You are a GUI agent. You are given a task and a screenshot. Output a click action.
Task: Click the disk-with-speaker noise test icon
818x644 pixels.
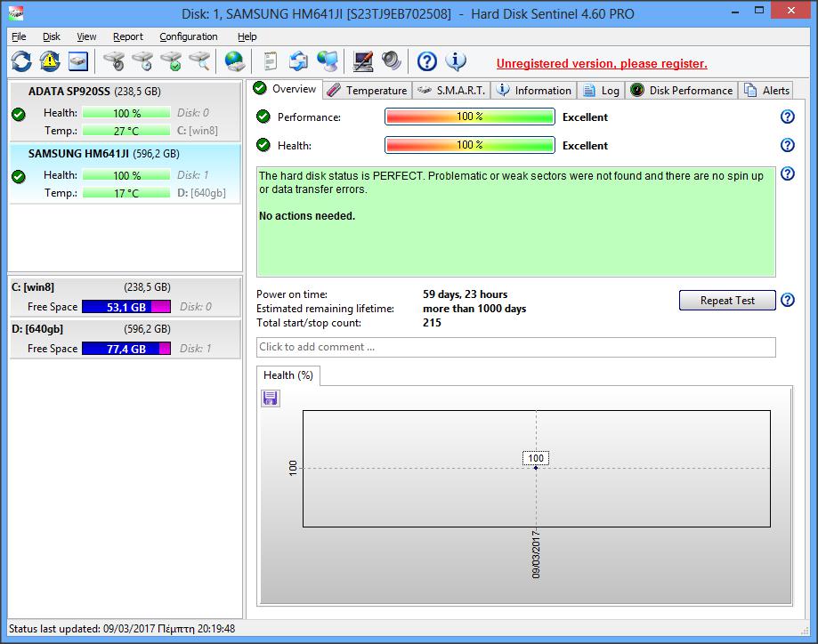[114, 61]
